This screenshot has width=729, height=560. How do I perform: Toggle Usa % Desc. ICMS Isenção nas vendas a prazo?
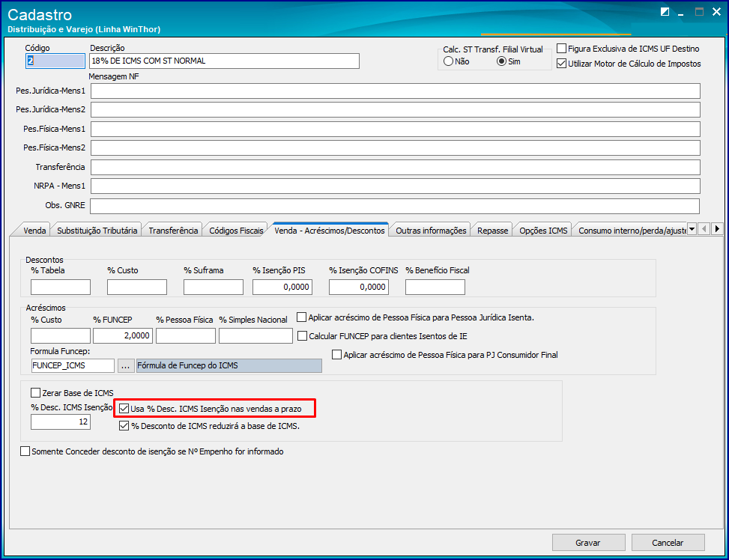pyautogui.click(x=210, y=409)
